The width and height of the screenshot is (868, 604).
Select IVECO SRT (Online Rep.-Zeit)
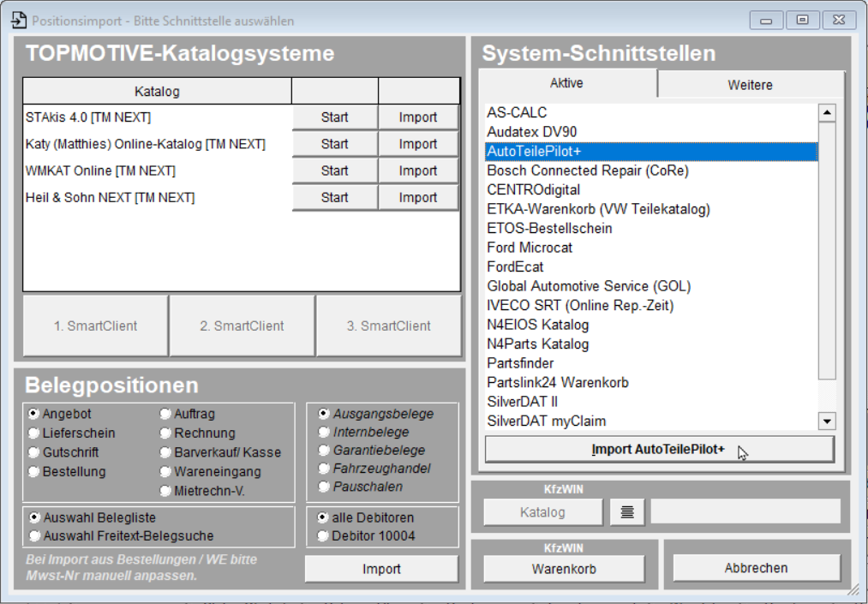(651, 306)
